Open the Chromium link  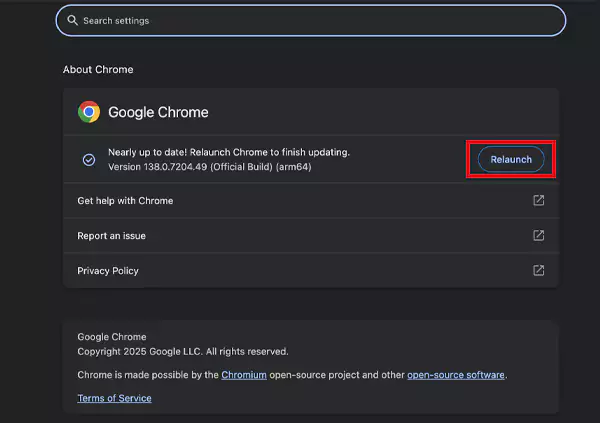coord(244,375)
